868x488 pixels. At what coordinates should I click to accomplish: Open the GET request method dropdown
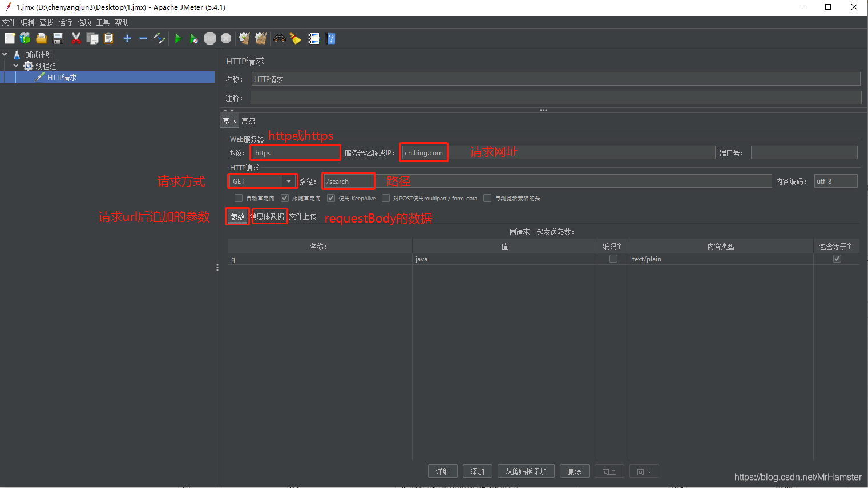tap(289, 181)
